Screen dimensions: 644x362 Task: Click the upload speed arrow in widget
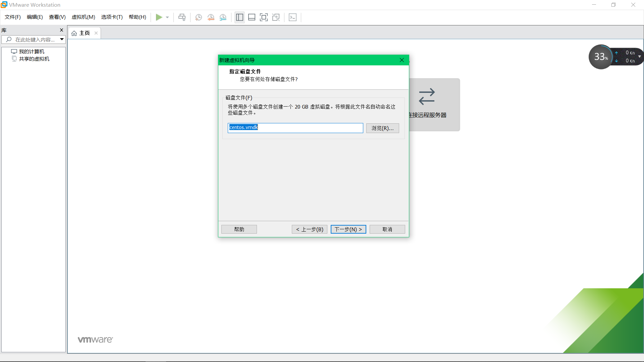[616, 53]
